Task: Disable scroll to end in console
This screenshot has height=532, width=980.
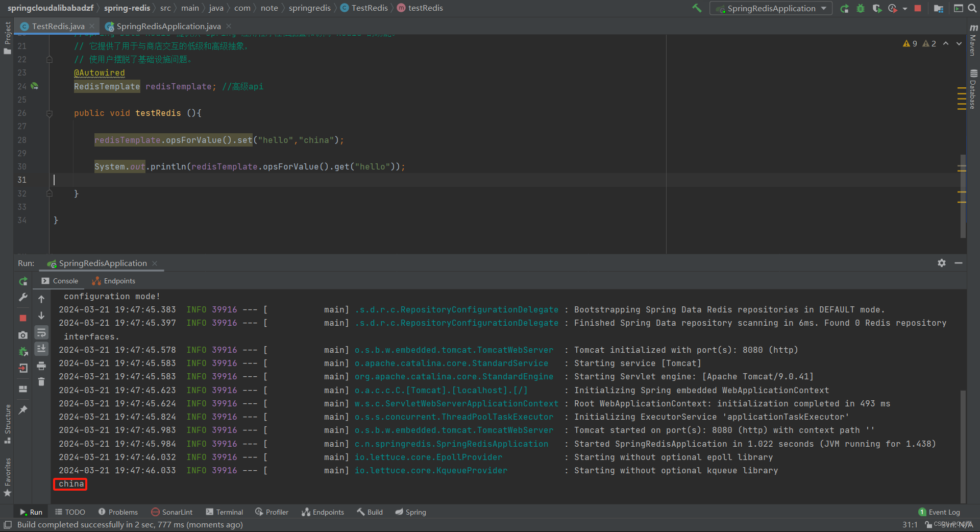Action: pos(41,349)
